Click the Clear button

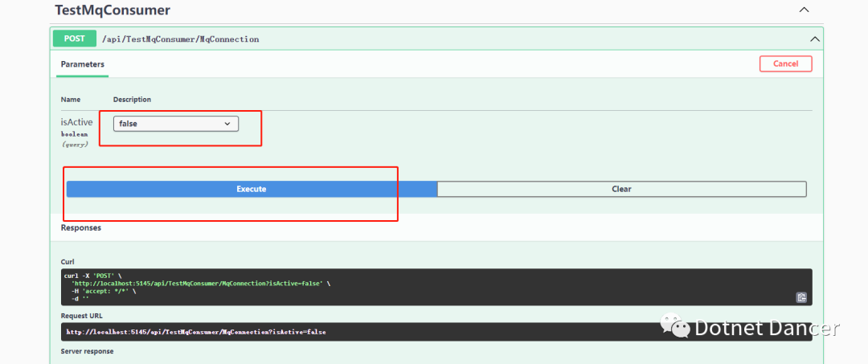click(x=621, y=189)
